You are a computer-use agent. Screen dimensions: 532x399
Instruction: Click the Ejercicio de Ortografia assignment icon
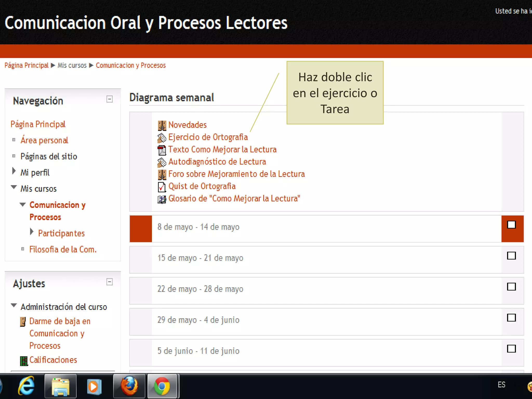coord(162,138)
